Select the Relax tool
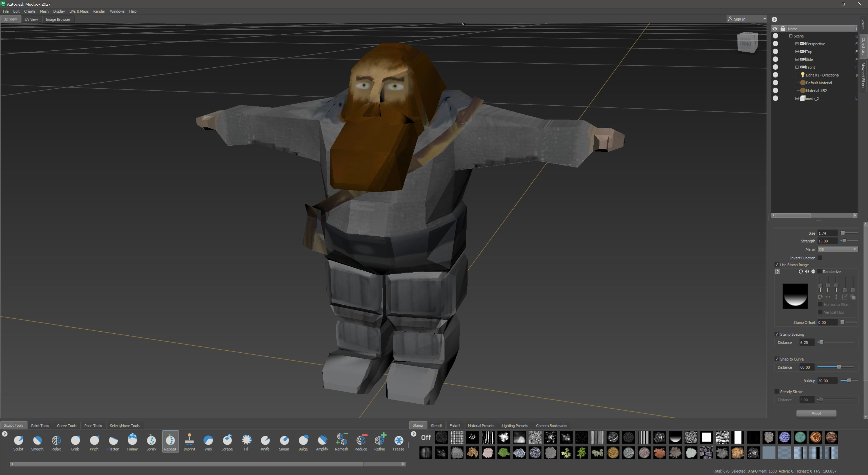The height and width of the screenshot is (475, 868). point(56,442)
